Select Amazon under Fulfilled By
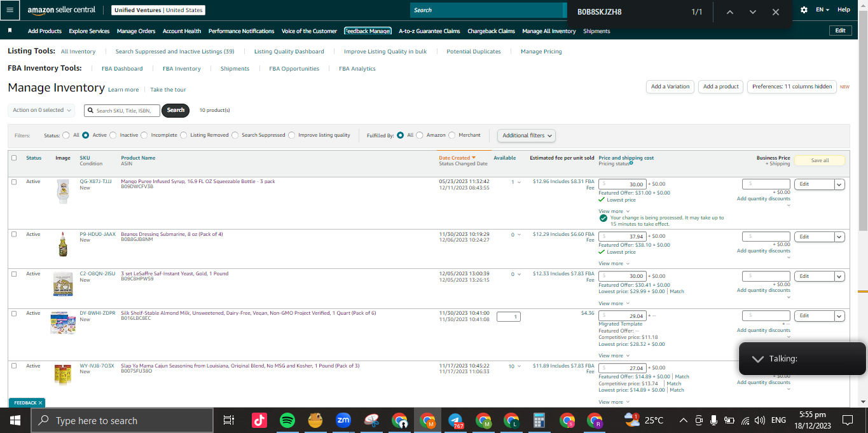Image resolution: width=868 pixels, height=433 pixels. pos(420,135)
